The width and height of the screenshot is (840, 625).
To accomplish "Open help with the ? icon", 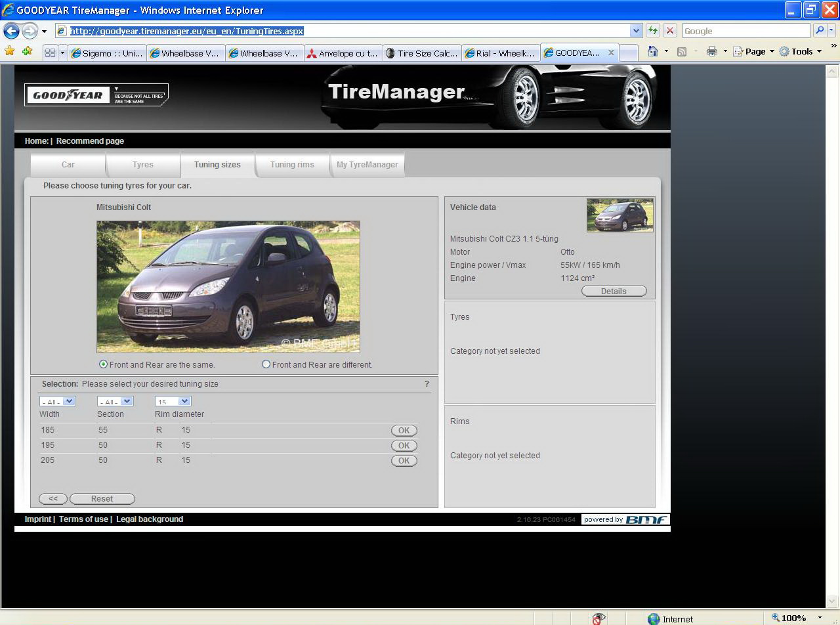I will [427, 384].
